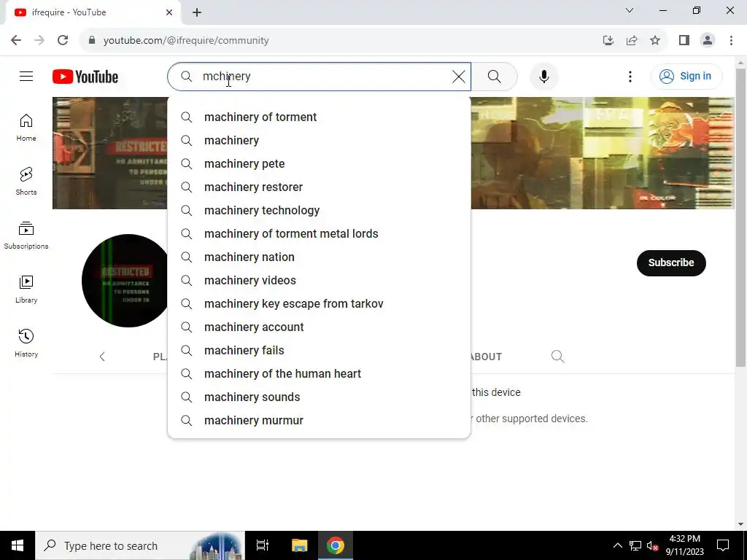Select the ABOUT channel tab
Image resolution: width=747 pixels, height=560 pixels.
point(486,357)
